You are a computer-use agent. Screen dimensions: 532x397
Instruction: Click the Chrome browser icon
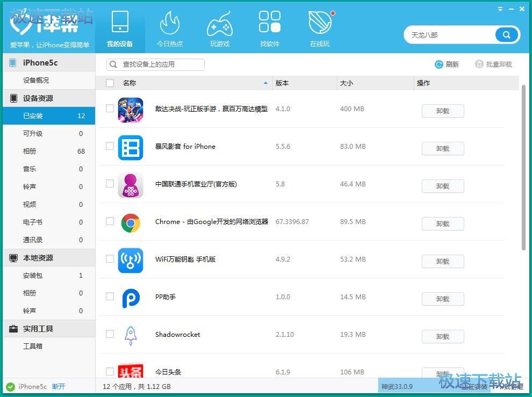point(131,223)
